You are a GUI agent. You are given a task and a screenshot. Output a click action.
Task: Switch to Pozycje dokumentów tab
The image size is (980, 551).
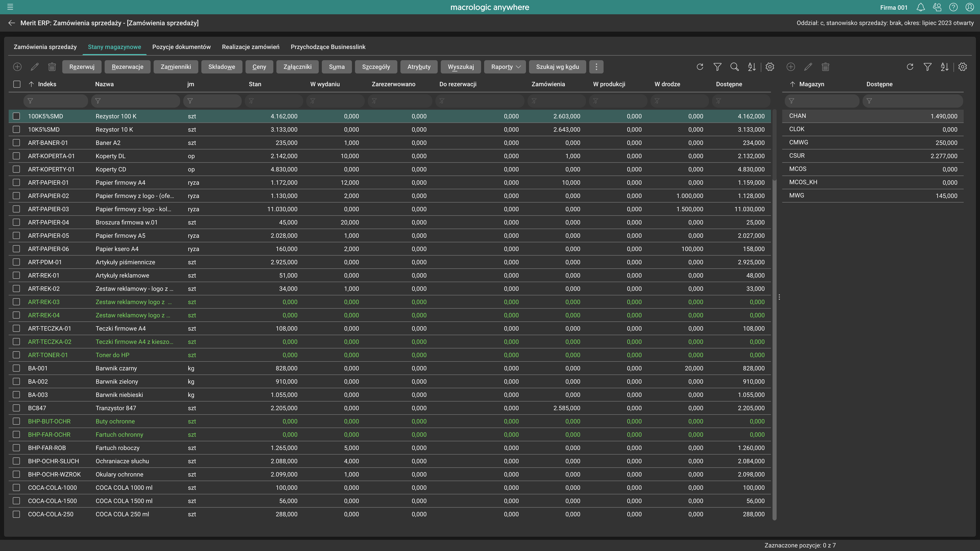point(181,47)
